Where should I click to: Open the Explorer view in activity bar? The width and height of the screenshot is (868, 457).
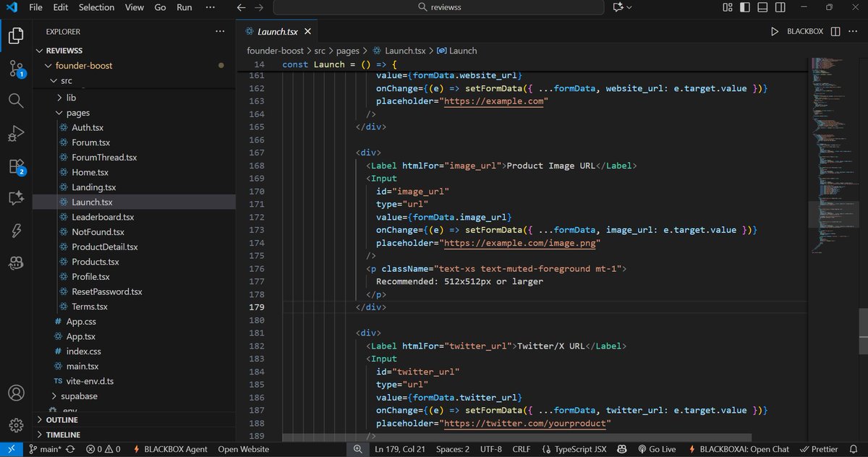point(16,35)
